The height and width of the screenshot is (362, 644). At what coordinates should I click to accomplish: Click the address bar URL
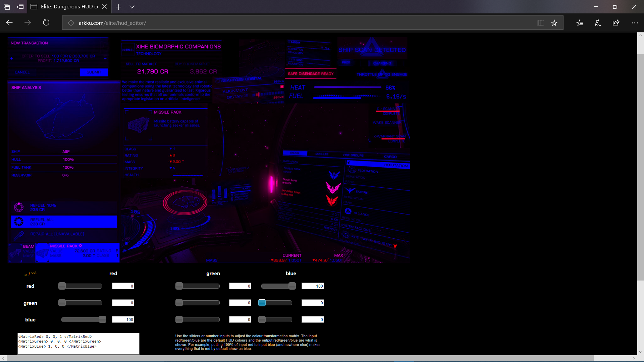112,23
